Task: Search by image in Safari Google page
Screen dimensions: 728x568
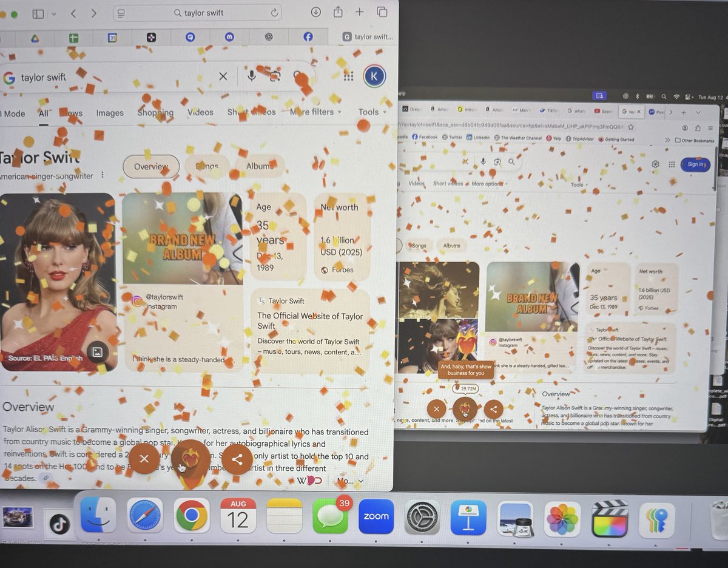Action: coord(275,76)
